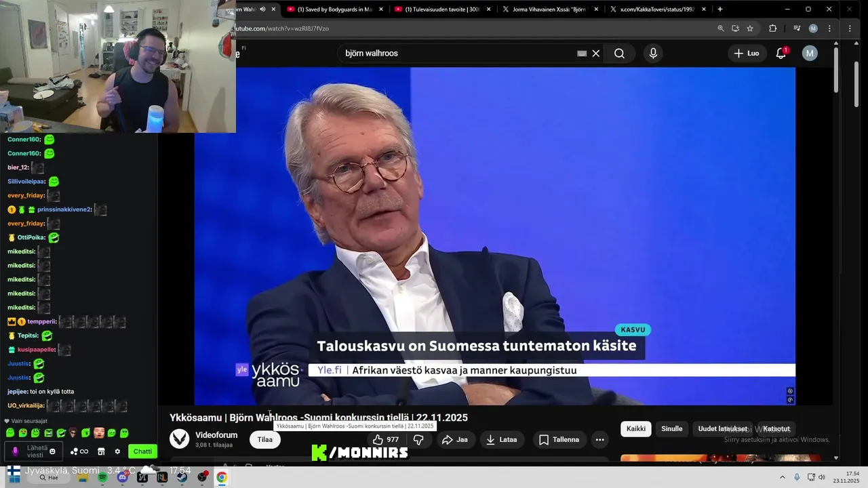Mute the playing tab's speaker icon
This screenshot has width=868, height=488.
pyautogui.click(x=262, y=9)
